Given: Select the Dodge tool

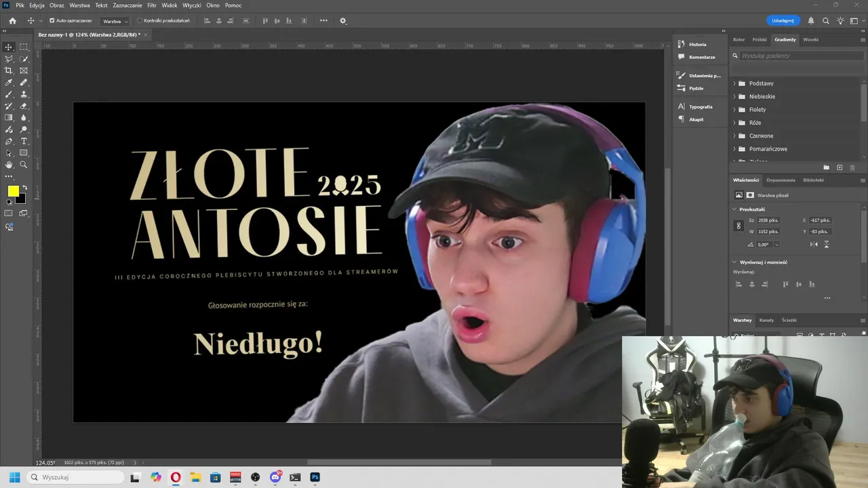Looking at the screenshot, I should 24,129.
